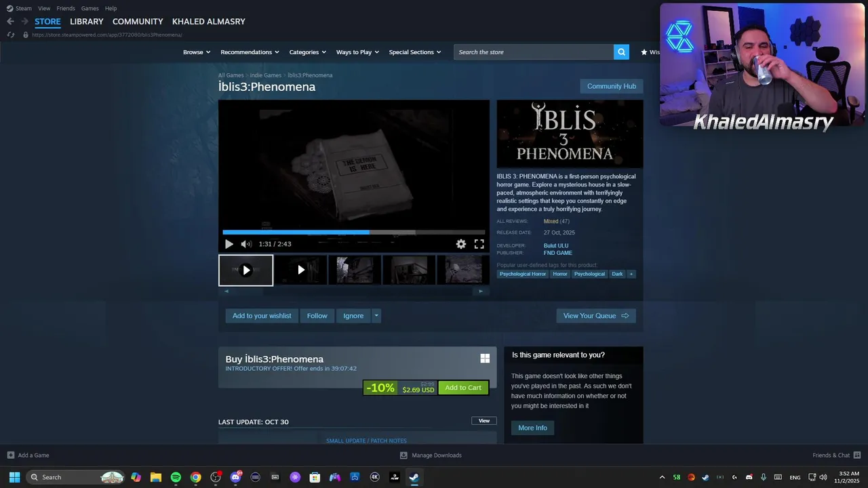Click the store search magnifier button
The image size is (868, 488).
click(621, 52)
